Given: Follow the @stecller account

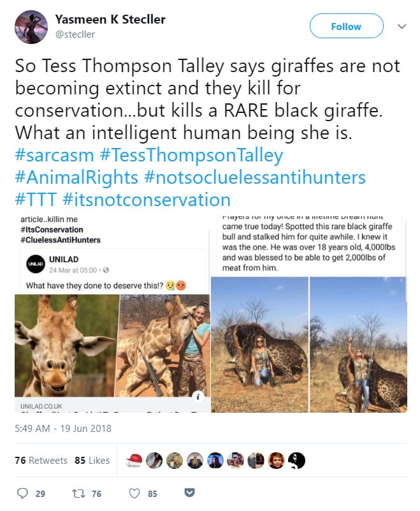Looking at the screenshot, I should [x=346, y=26].
